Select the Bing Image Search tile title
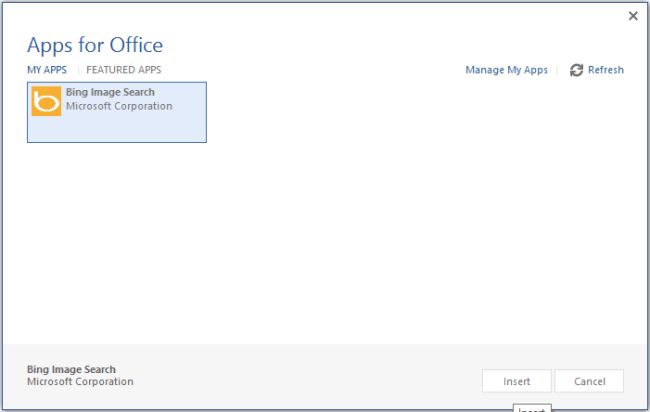This screenshot has height=412, width=650. pyautogui.click(x=110, y=92)
